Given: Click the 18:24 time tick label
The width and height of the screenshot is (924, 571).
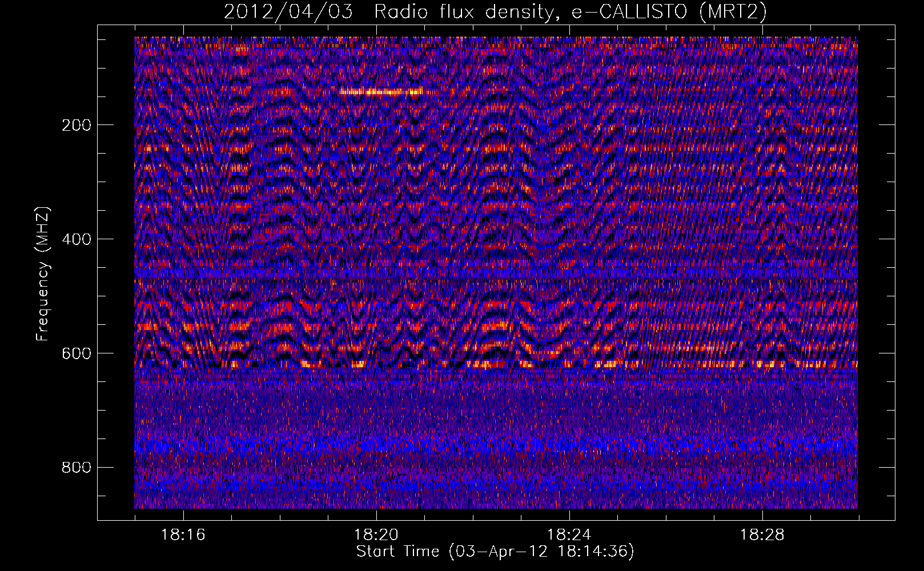Looking at the screenshot, I should pyautogui.click(x=569, y=535).
